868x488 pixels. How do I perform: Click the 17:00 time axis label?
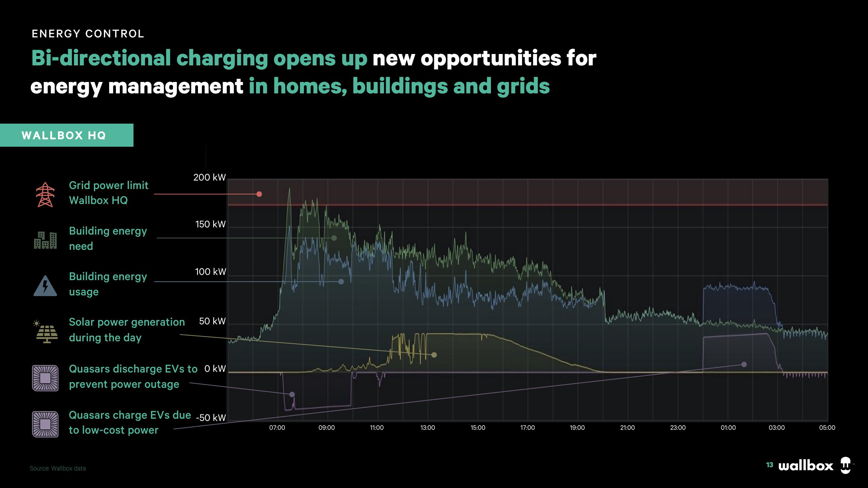pyautogui.click(x=527, y=428)
